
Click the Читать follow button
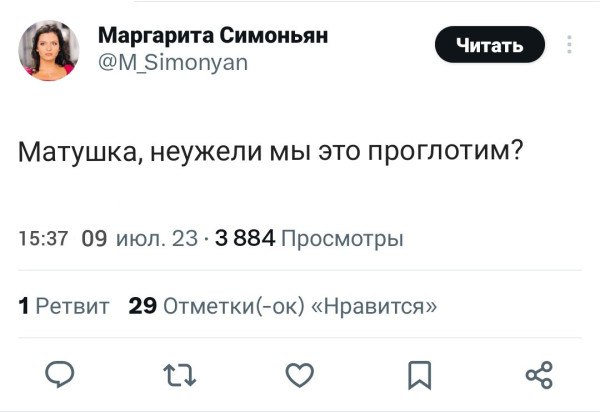[x=489, y=45]
